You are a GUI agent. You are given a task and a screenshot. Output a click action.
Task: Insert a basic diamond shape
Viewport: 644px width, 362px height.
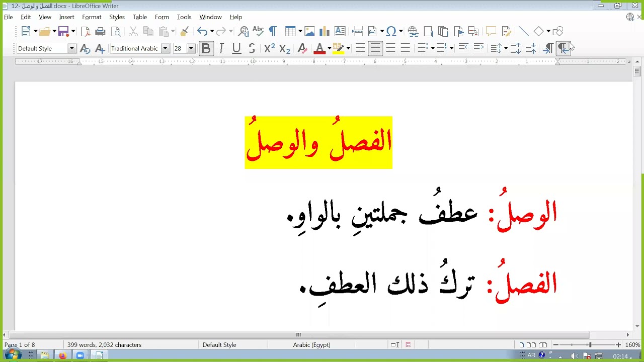point(539,32)
